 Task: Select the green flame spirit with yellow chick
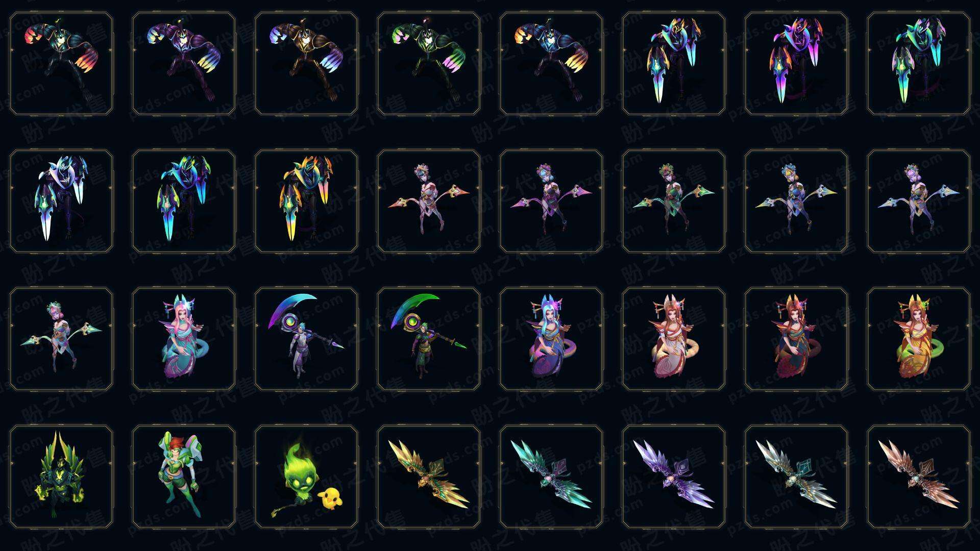pos(306,477)
